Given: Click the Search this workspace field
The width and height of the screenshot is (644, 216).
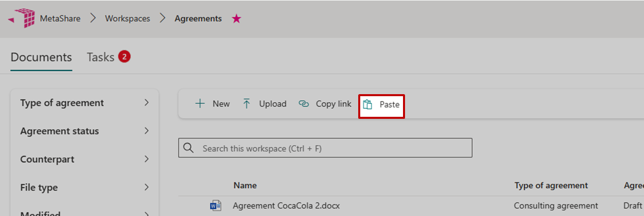Looking at the screenshot, I should tap(332, 149).
